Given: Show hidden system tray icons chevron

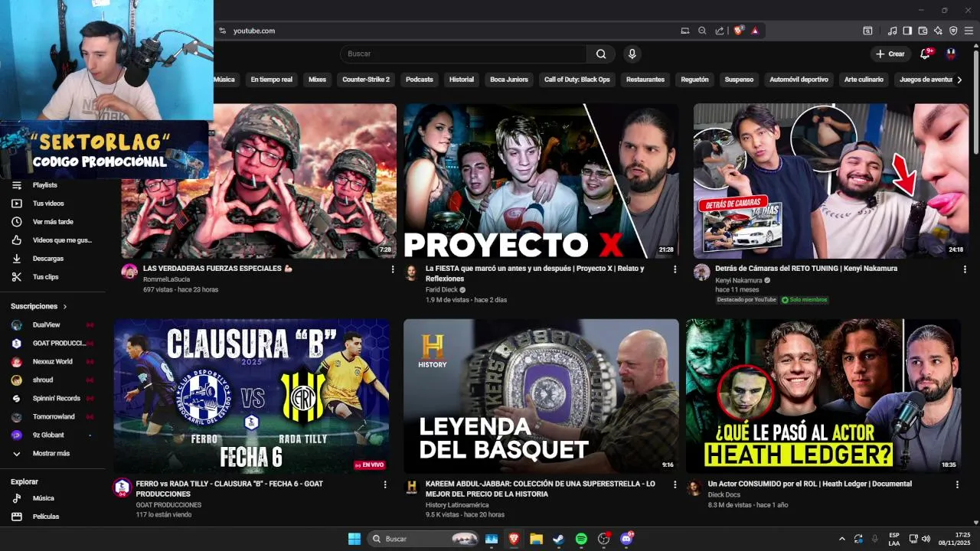Looking at the screenshot, I should [x=842, y=539].
